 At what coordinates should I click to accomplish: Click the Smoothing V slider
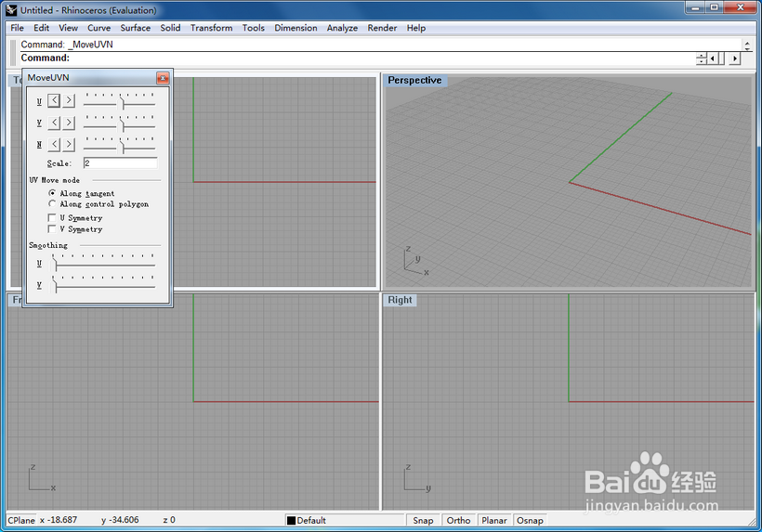click(103, 284)
